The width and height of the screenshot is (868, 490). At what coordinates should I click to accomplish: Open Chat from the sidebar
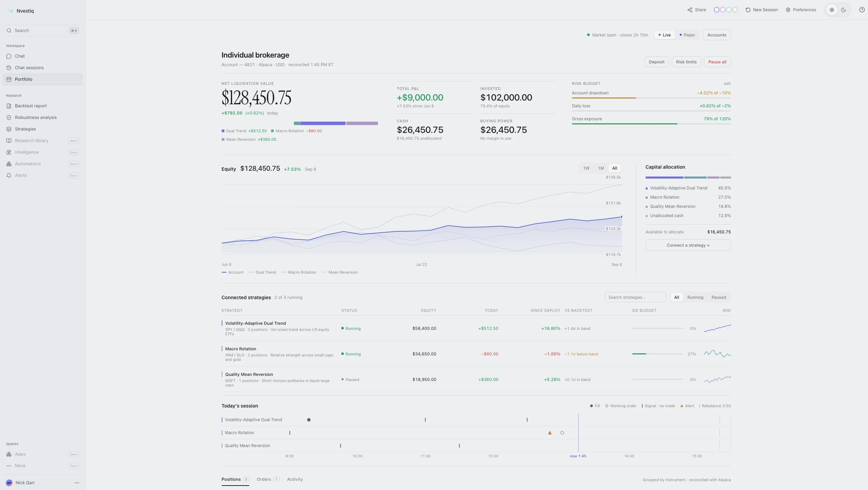click(x=43, y=56)
